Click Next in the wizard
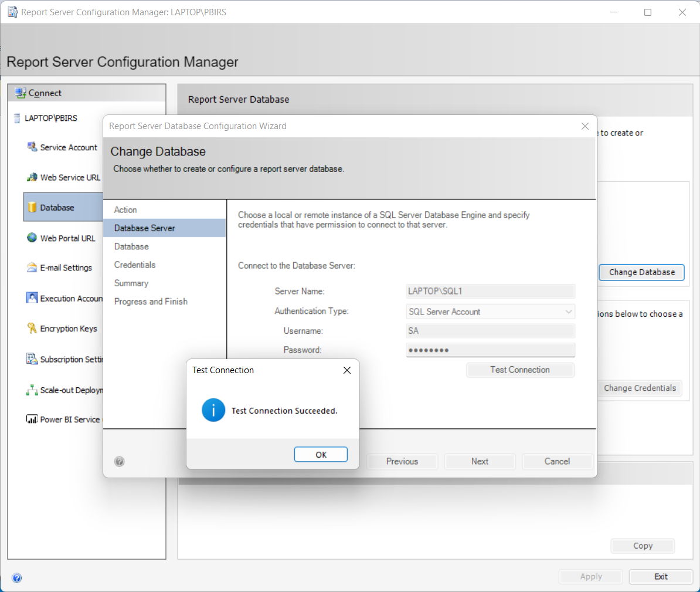 pos(480,461)
